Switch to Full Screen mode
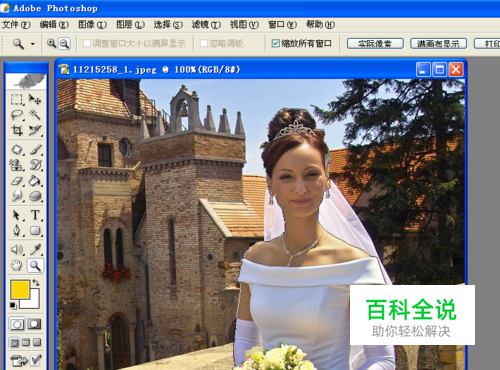This screenshot has height=370, width=500. tap(37, 342)
